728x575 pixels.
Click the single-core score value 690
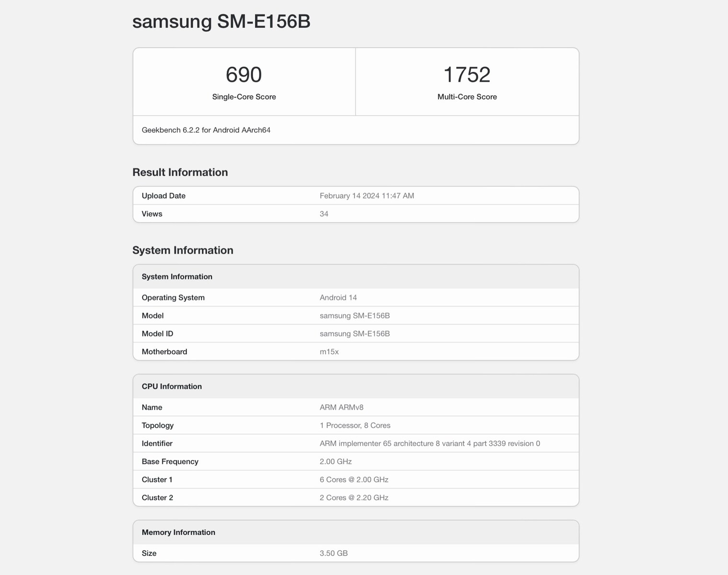pos(244,75)
